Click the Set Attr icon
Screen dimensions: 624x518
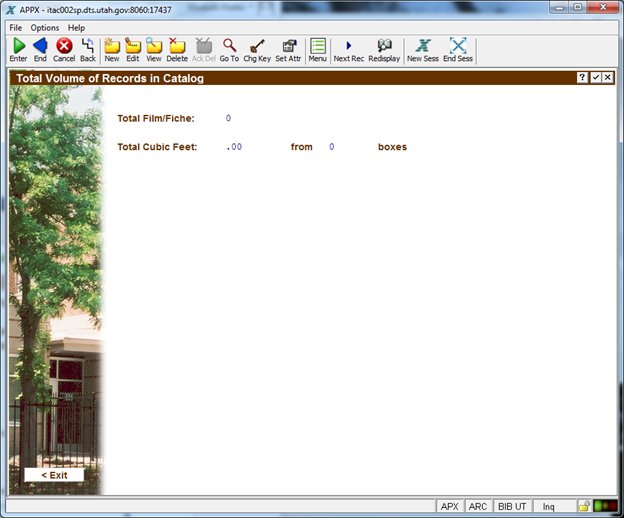pyautogui.click(x=289, y=46)
